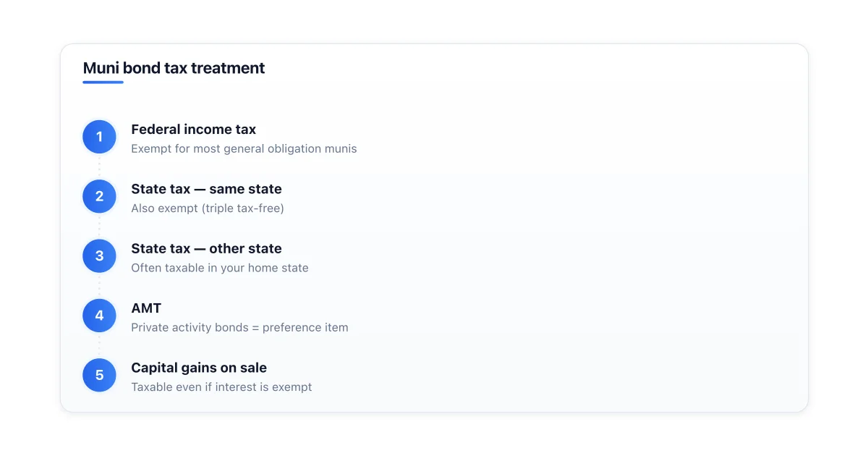Select the step 4 circle badge

(x=100, y=316)
